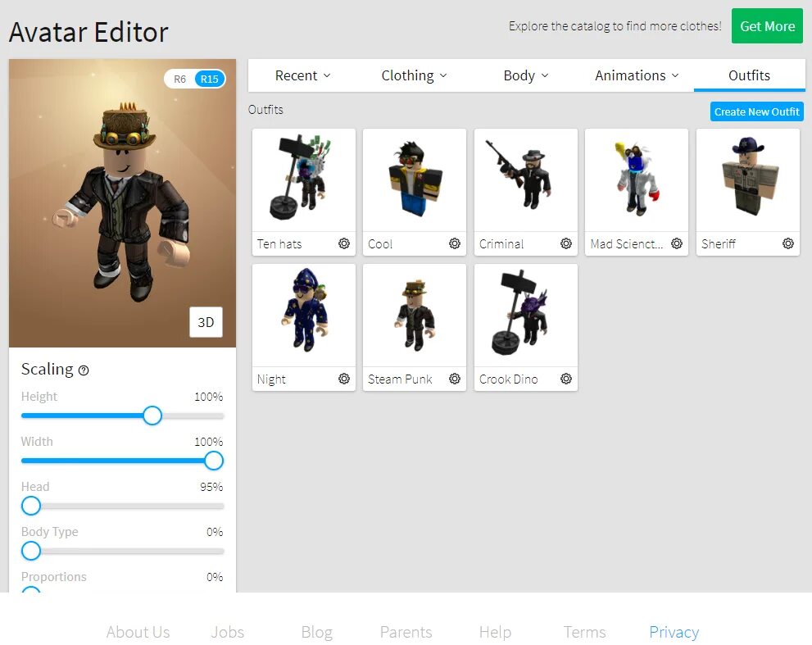Open the Parents footer link

(406, 632)
